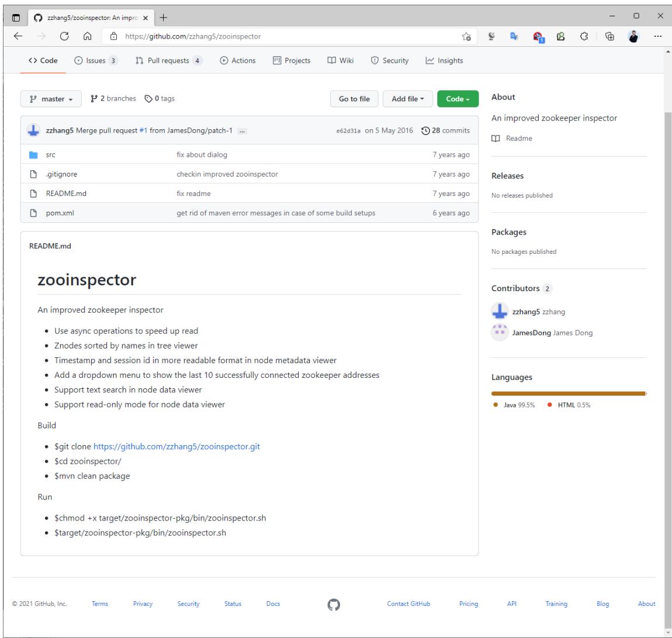Open pull request #1 link

click(x=143, y=130)
